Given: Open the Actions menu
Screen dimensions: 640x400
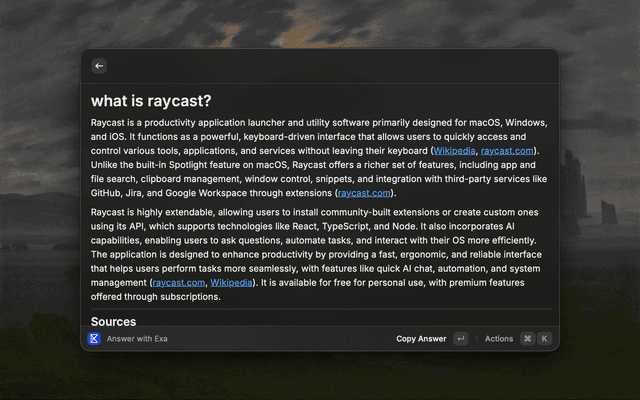Looking at the screenshot, I should (499, 339).
